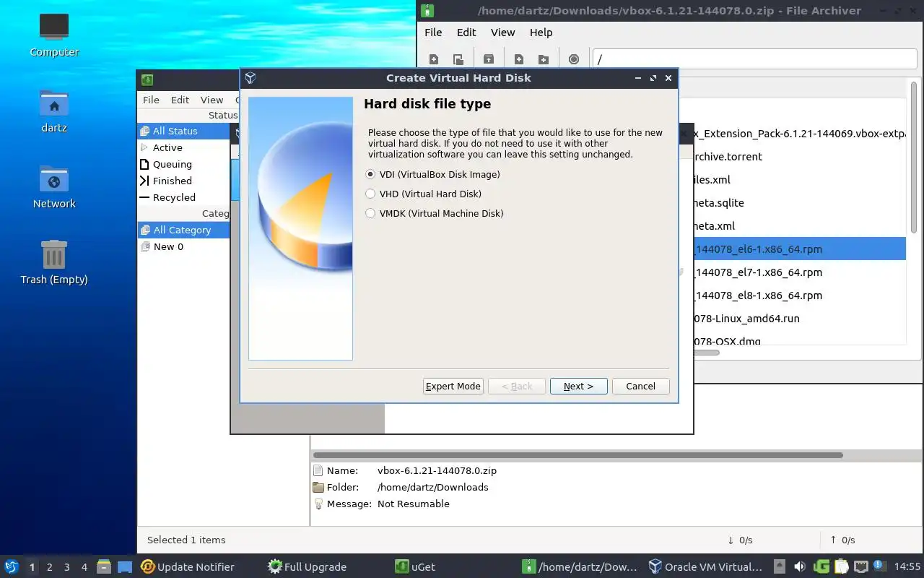Viewport: 924px width, 578px height.
Task: Open the Computer desktop icon
Action: pyautogui.click(x=54, y=35)
